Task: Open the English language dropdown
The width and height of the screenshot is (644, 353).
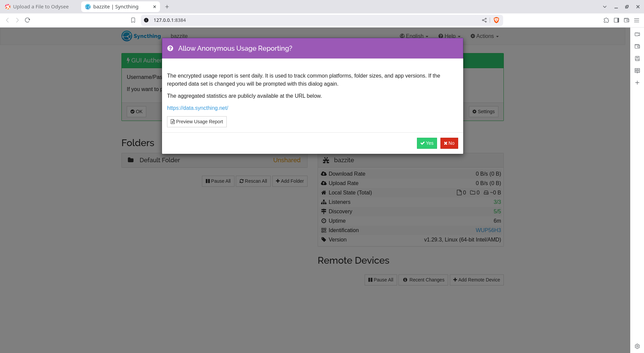Action: pos(414,36)
